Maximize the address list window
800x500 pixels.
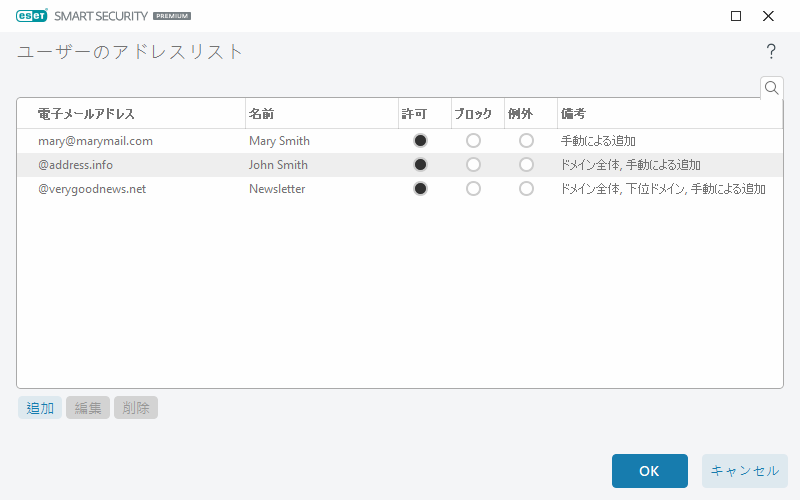point(736,16)
